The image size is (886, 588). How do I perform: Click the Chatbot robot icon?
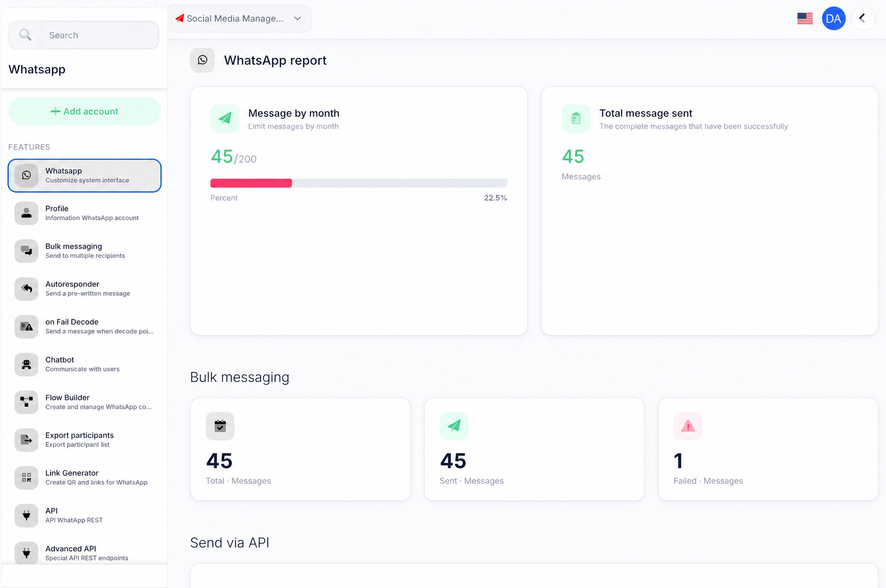26,364
